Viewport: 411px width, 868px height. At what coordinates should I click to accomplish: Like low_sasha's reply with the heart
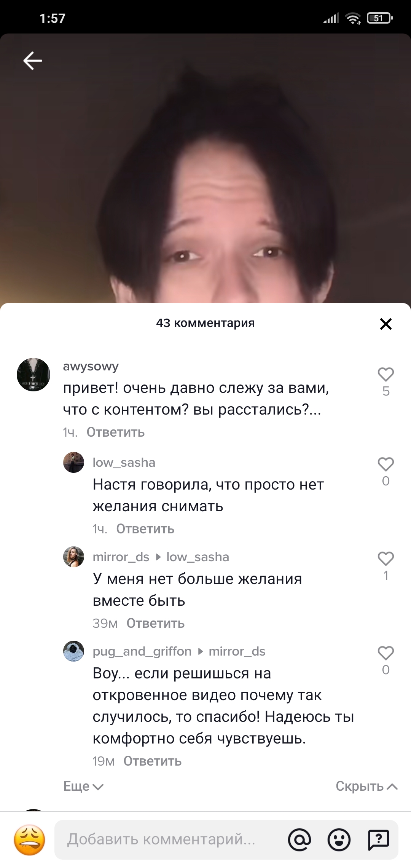click(386, 464)
